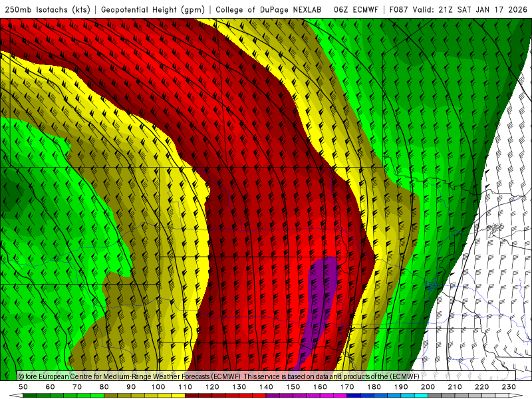Click the '80' label on the color scale
The width and height of the screenshot is (532, 399).
click(x=104, y=387)
